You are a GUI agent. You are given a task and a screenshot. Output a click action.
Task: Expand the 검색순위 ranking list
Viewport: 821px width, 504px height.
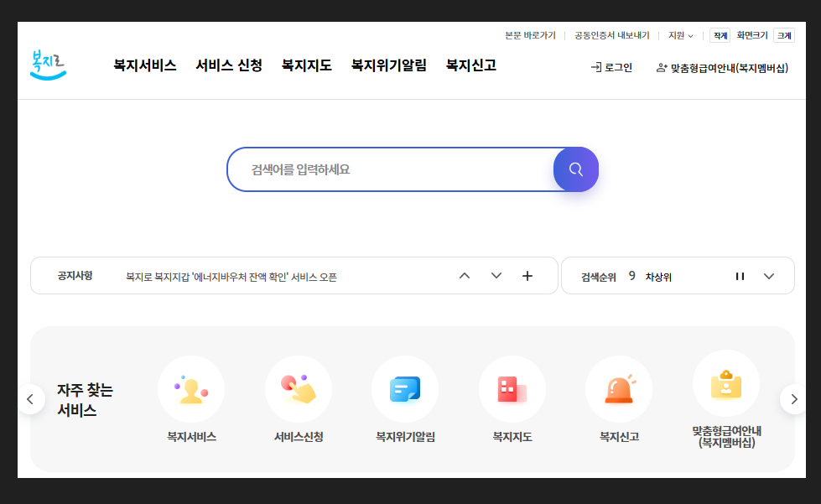click(769, 275)
